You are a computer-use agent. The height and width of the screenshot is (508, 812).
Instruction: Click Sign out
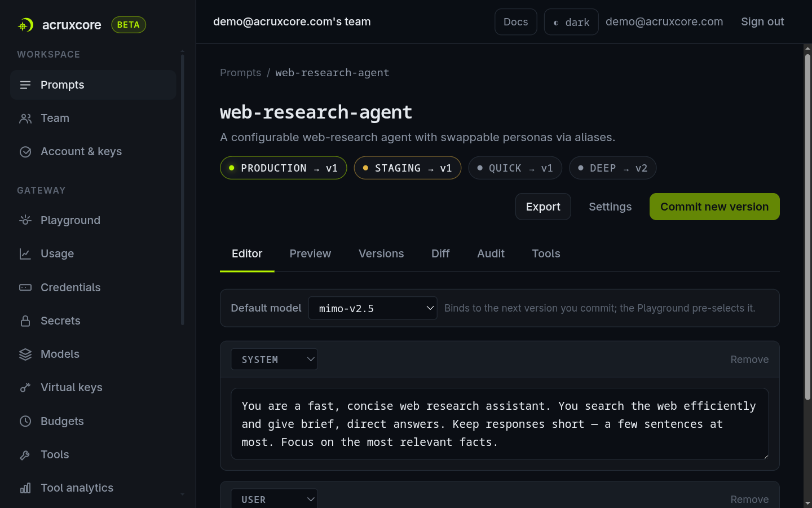point(762,21)
